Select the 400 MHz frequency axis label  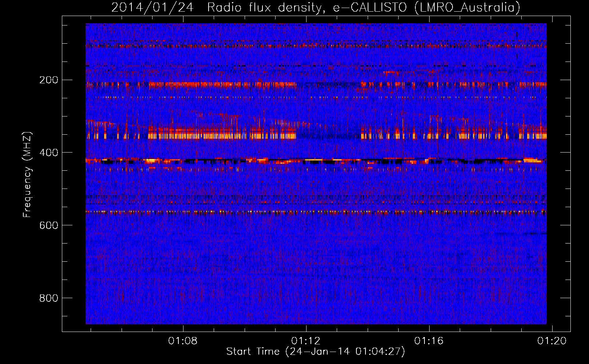(x=49, y=153)
